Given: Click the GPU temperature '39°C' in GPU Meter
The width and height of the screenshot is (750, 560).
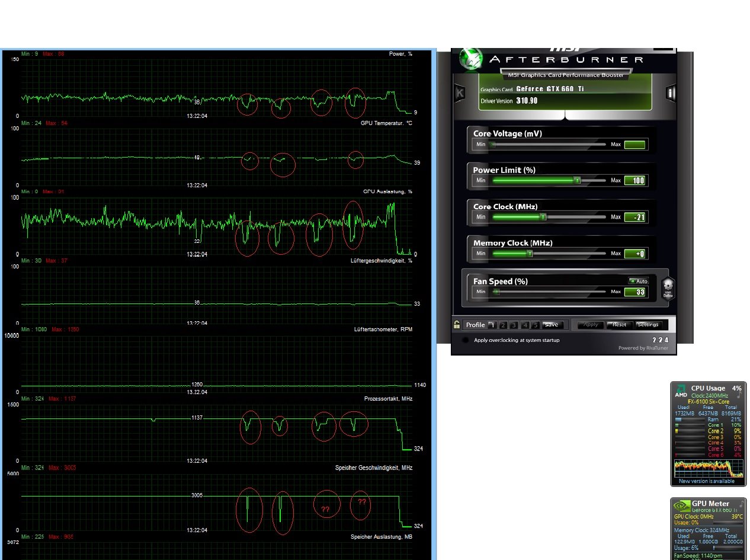Looking at the screenshot, I should pos(736,517).
